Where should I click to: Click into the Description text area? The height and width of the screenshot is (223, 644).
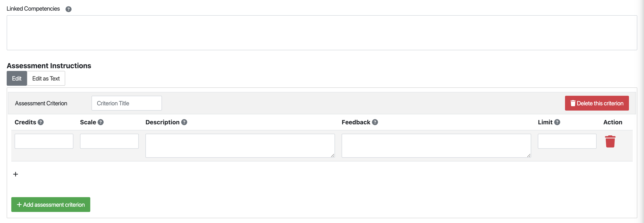[x=240, y=145]
